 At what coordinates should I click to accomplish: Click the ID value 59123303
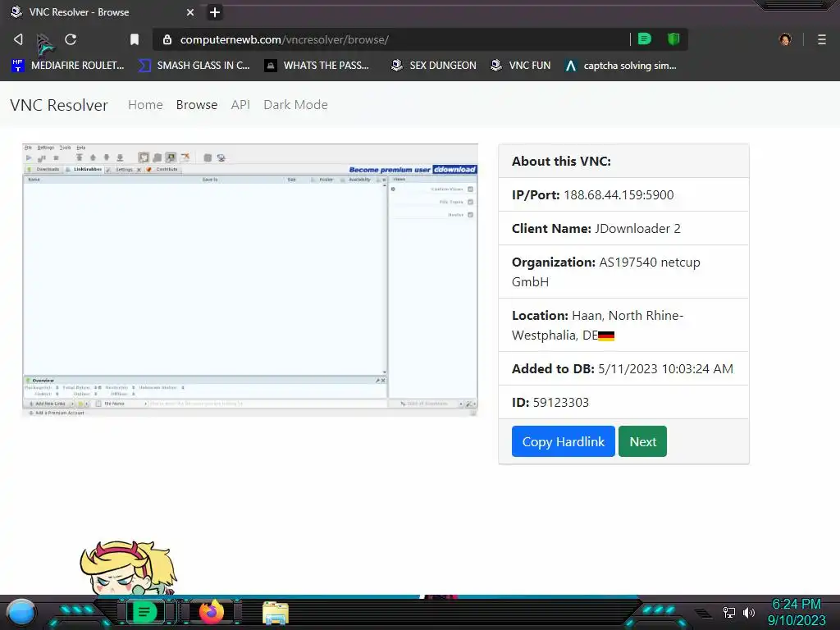tap(561, 403)
